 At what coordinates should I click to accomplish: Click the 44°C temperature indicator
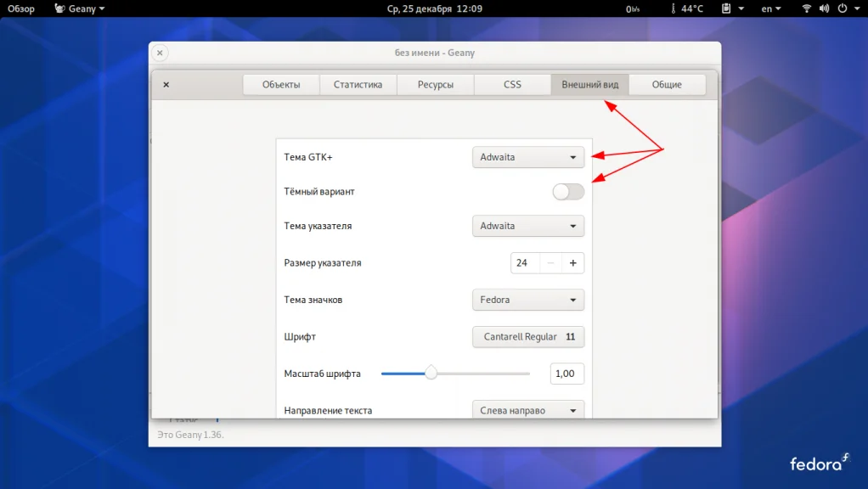coord(687,8)
